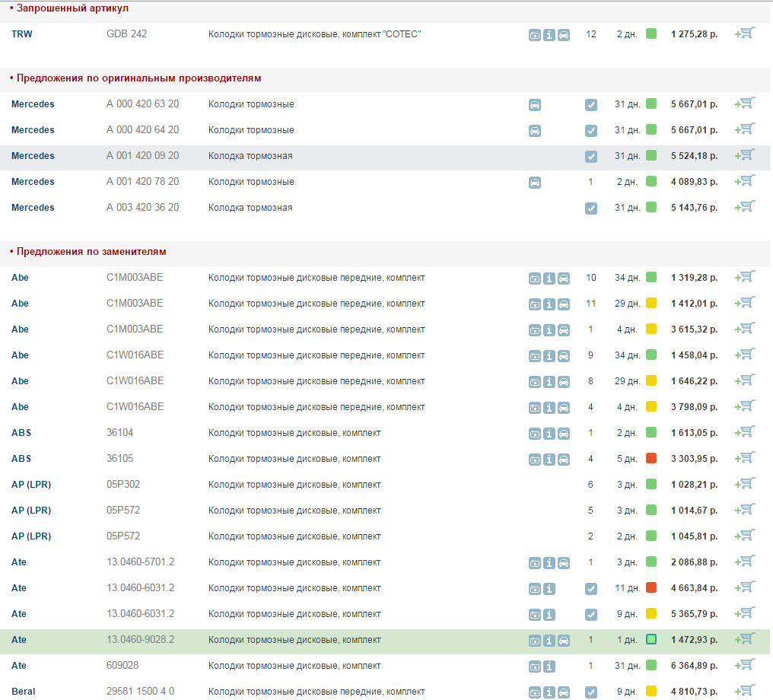Open car icon for Ate 13.0460-5701.2
Image resolution: width=773 pixels, height=700 pixels.
click(x=564, y=563)
